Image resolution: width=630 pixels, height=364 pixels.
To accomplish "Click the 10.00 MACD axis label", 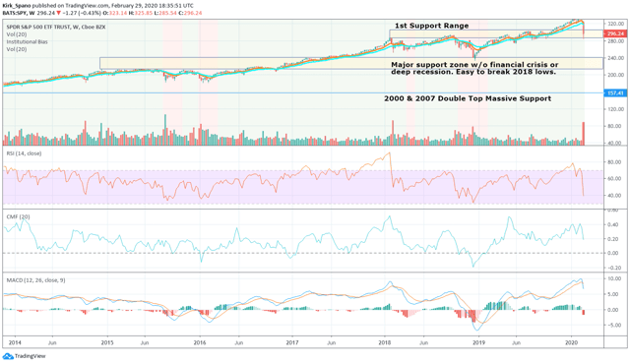I will coord(614,278).
